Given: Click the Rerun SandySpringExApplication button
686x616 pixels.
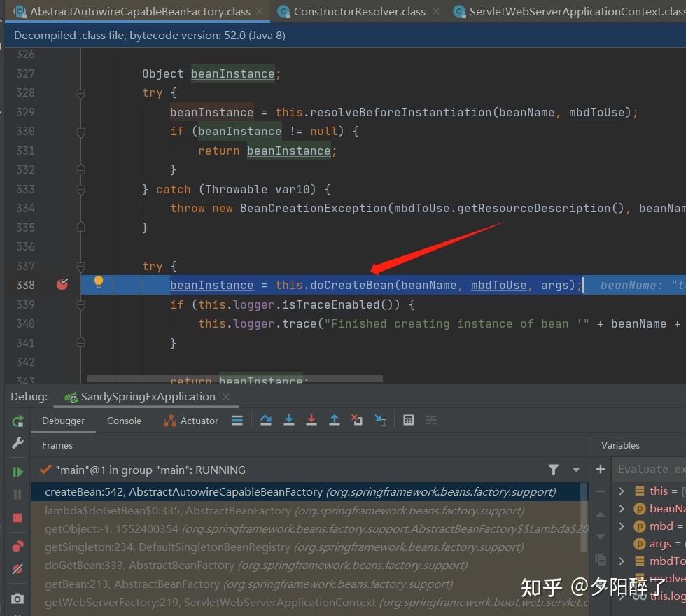Looking at the screenshot, I should coord(17,421).
